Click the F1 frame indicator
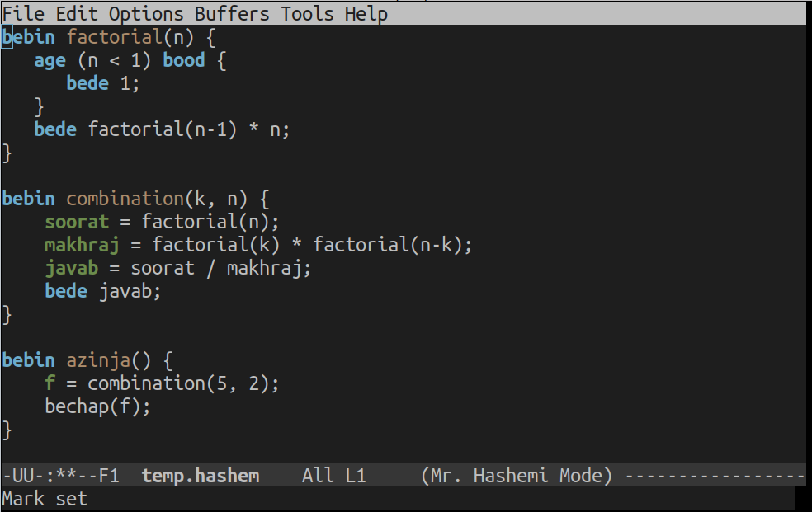The height and width of the screenshot is (512, 812). (x=108, y=475)
